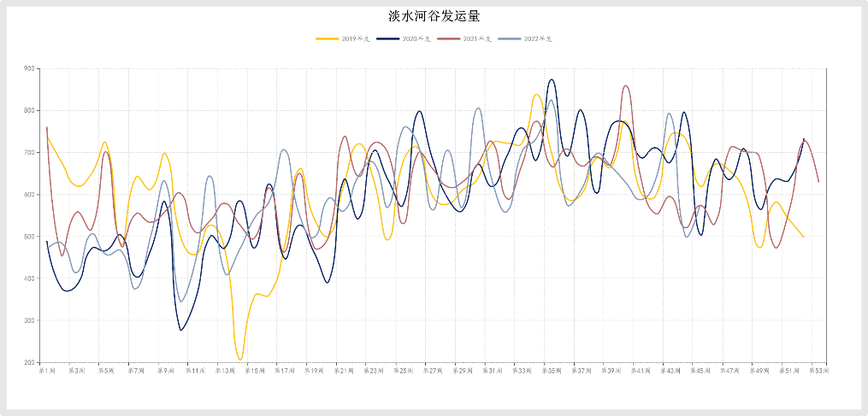Click the y-axis value 900

tap(29, 68)
